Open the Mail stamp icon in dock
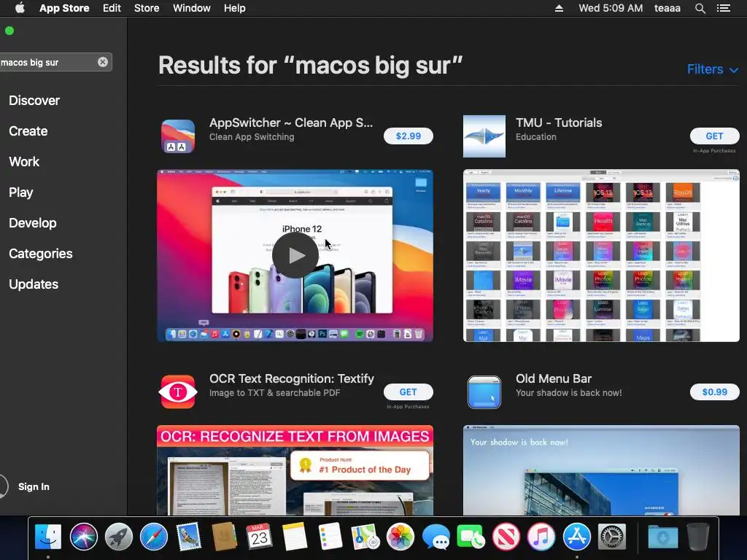 [x=189, y=537]
